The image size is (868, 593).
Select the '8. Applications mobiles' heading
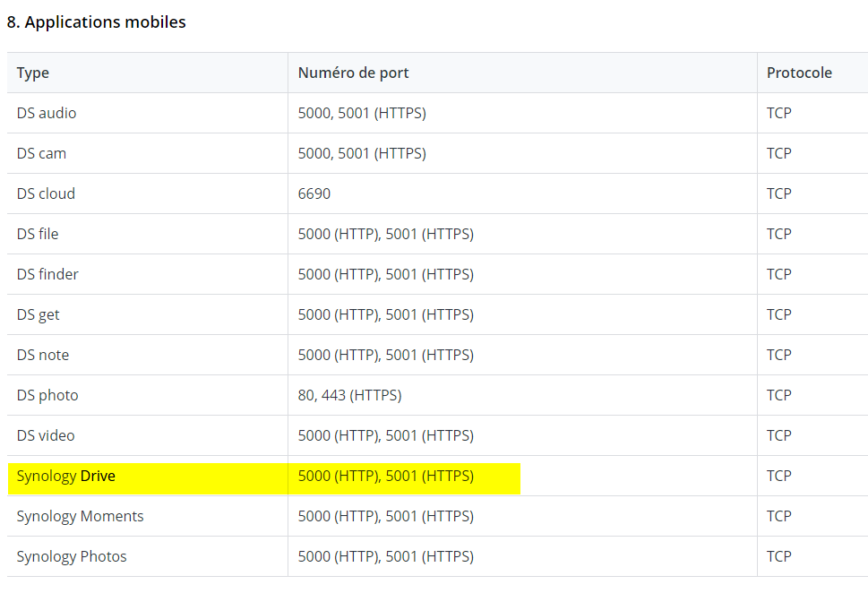(x=97, y=22)
